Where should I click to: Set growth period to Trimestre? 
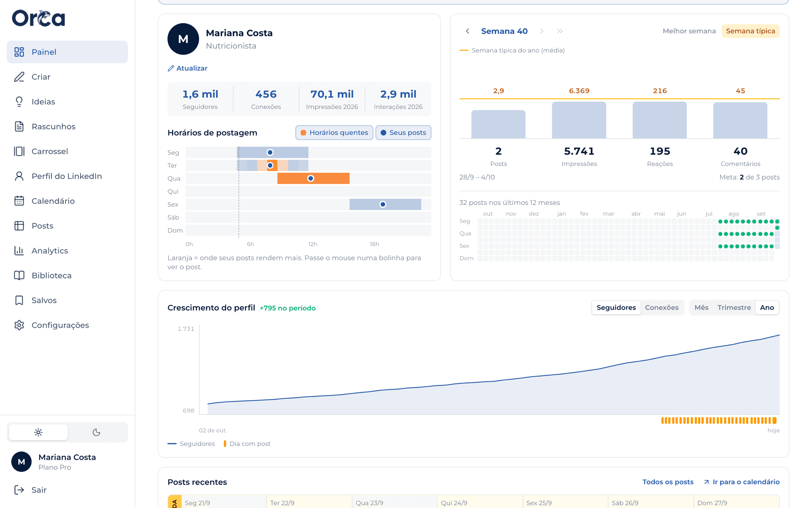[x=734, y=308]
